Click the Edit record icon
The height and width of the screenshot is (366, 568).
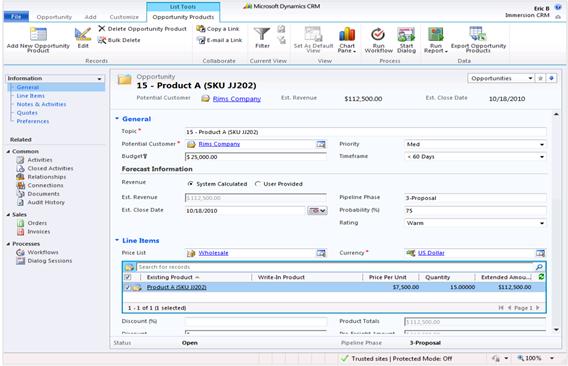click(83, 34)
